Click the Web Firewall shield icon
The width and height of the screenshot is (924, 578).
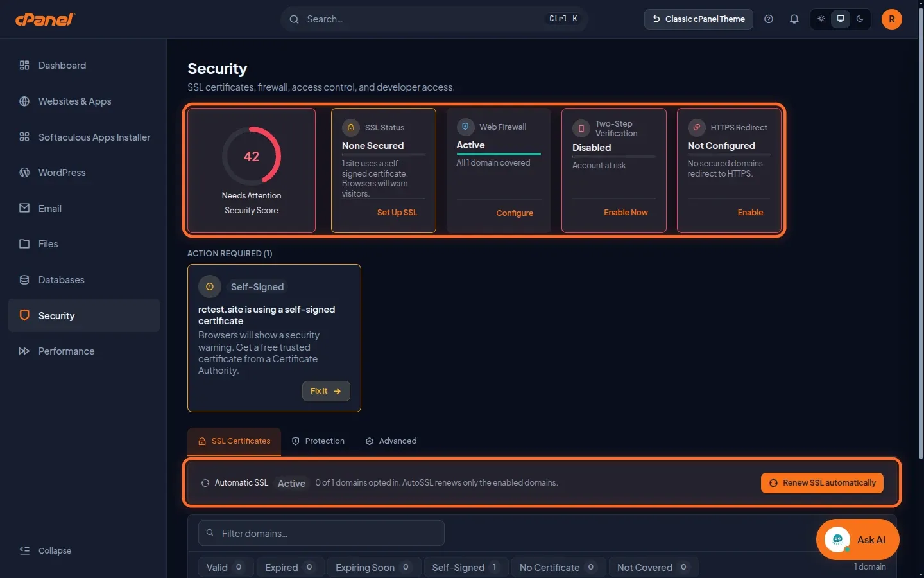(x=465, y=127)
